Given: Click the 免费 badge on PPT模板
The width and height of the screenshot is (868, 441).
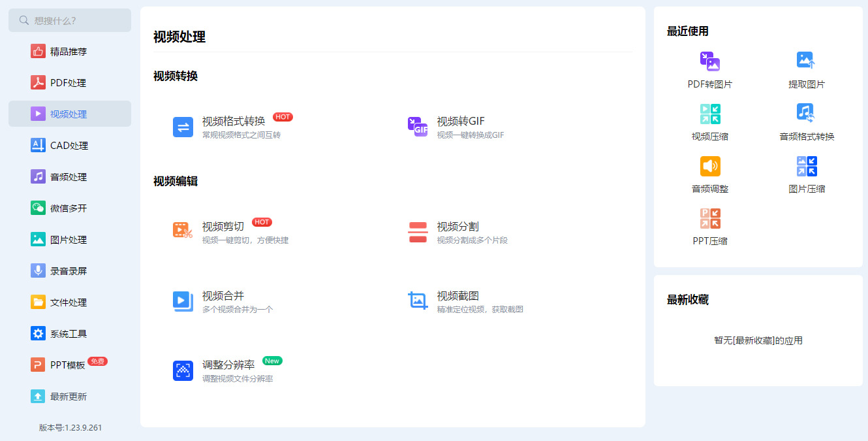Looking at the screenshot, I should pyautogui.click(x=98, y=361).
